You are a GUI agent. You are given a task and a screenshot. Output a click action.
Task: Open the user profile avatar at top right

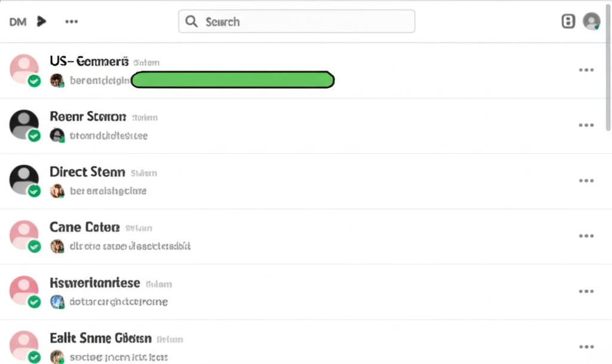(591, 21)
